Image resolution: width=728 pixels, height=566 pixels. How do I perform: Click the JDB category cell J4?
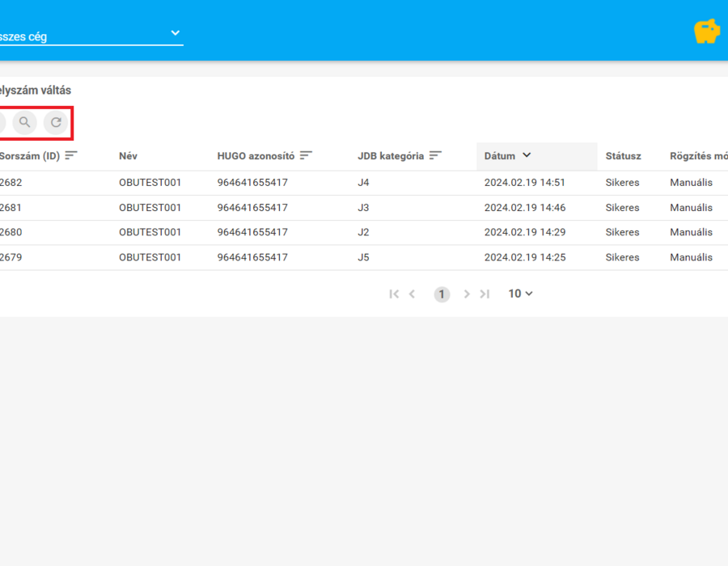[363, 182]
